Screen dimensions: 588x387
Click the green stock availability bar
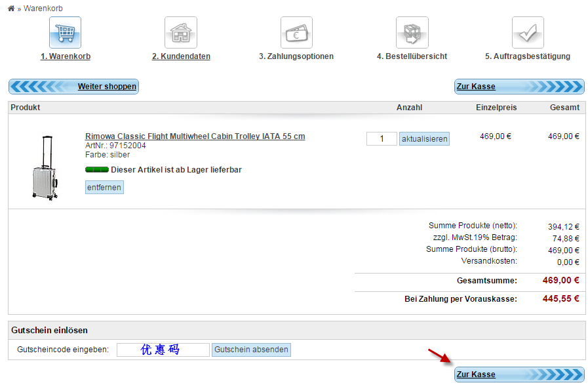[97, 170]
